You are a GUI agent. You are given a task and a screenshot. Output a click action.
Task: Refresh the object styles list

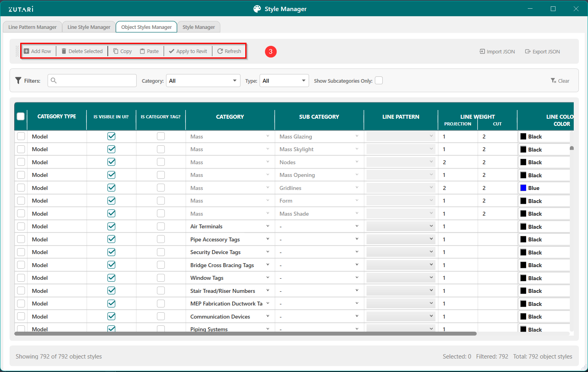click(x=229, y=51)
